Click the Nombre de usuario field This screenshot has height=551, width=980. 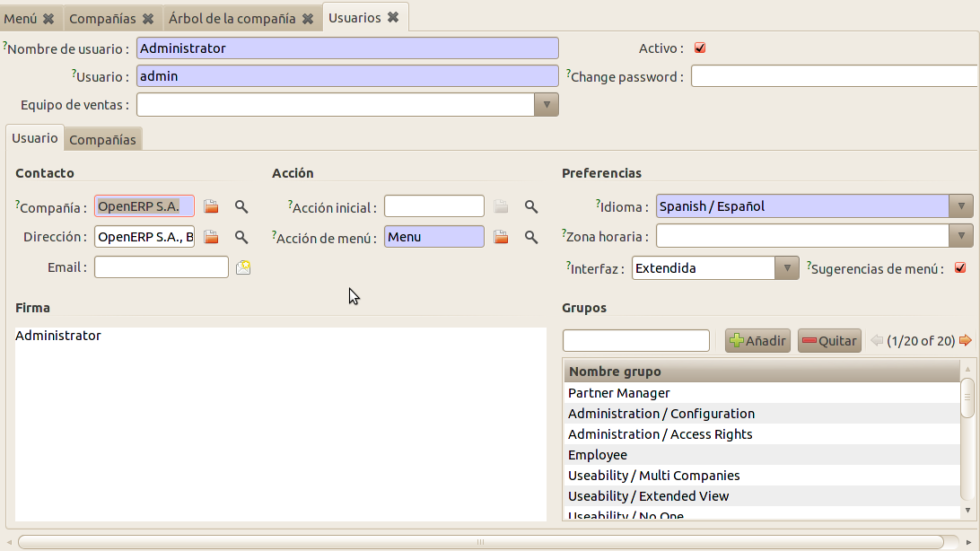point(347,48)
